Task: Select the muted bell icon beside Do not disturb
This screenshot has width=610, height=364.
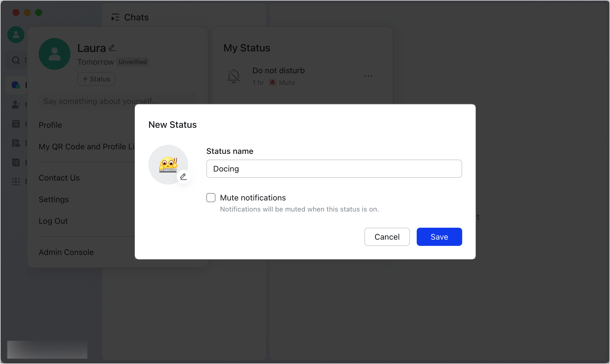Action: point(233,76)
